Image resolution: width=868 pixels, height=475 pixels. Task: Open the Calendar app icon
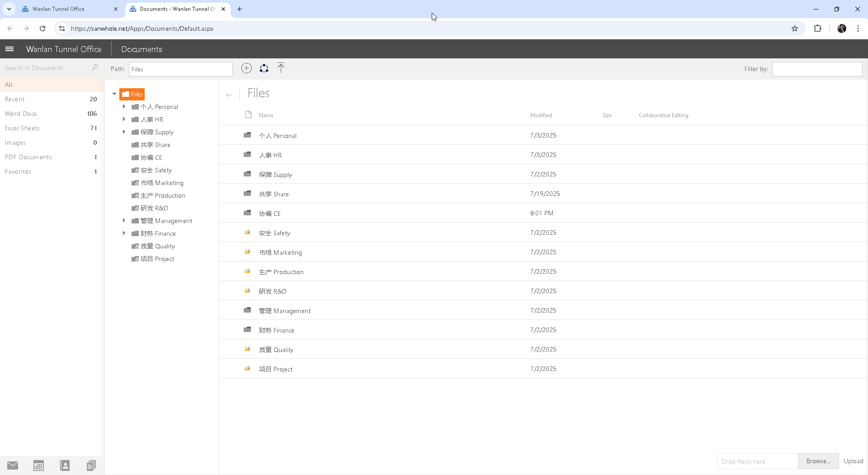click(38, 465)
